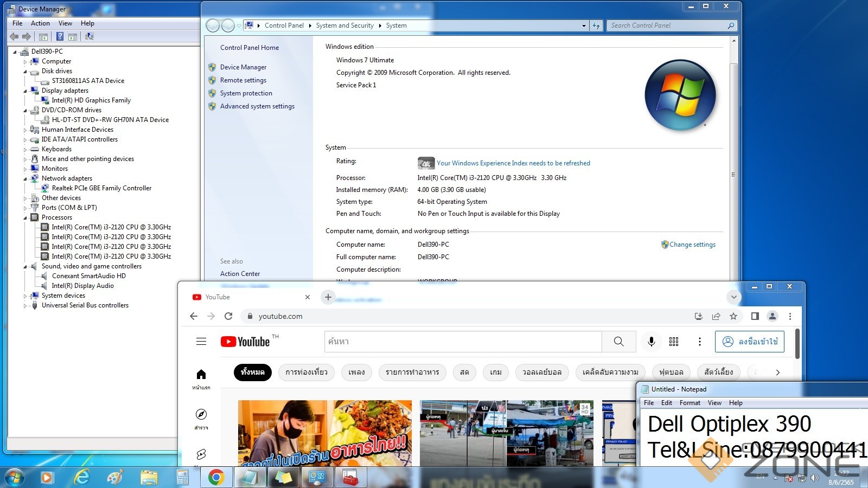Click the YouTube Home sidebar icon
The height and width of the screenshot is (488, 868).
pos(201,375)
